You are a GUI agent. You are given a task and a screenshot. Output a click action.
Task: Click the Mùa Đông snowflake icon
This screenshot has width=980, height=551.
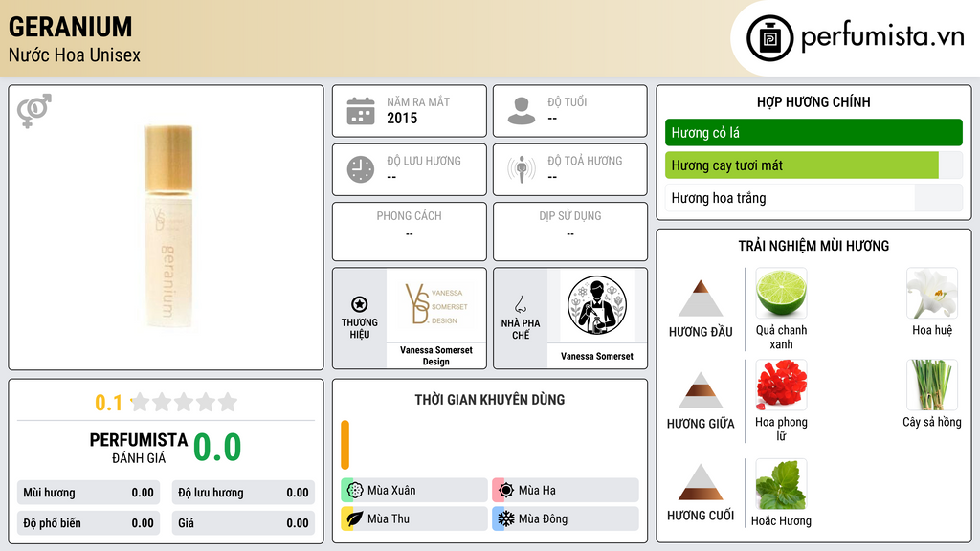(x=505, y=518)
